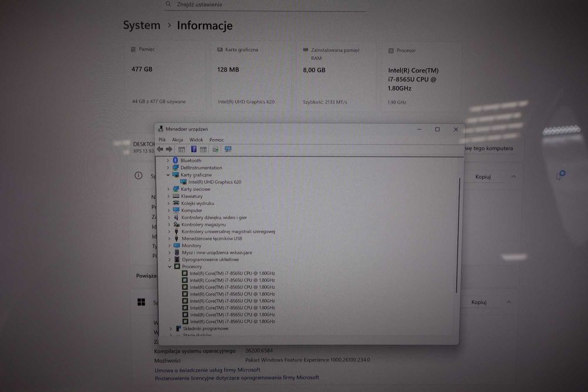
Task: Click the action pane toolbar icon after Help
Action: click(203, 149)
